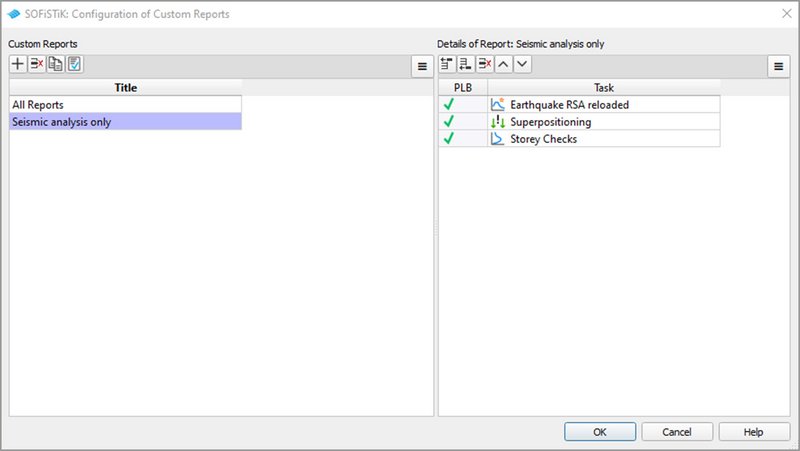Duplicate the selected custom report
This screenshot has height=451, width=800.
(x=56, y=64)
